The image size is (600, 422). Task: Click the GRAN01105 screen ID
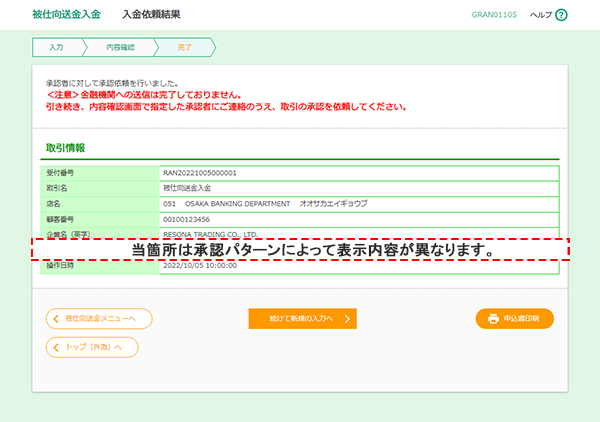click(493, 15)
